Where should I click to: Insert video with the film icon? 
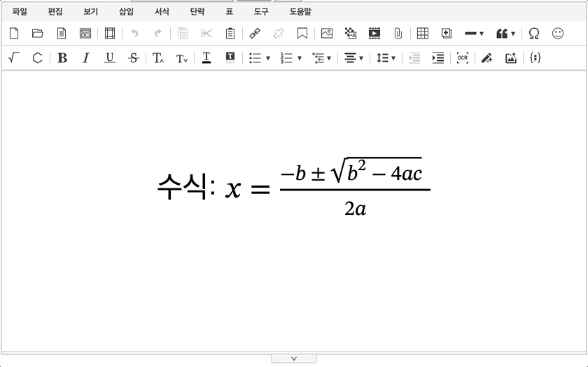tap(374, 33)
